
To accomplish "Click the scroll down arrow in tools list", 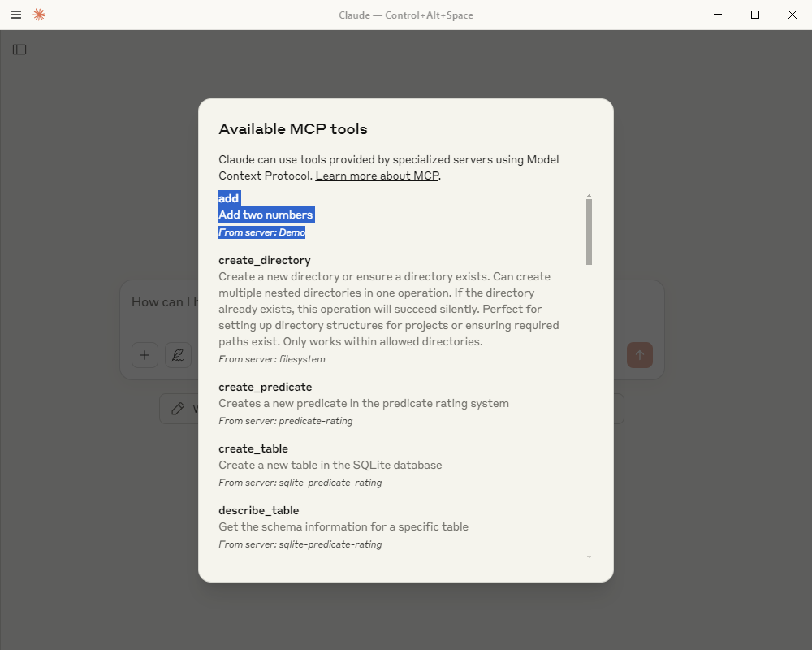I will click(x=589, y=557).
